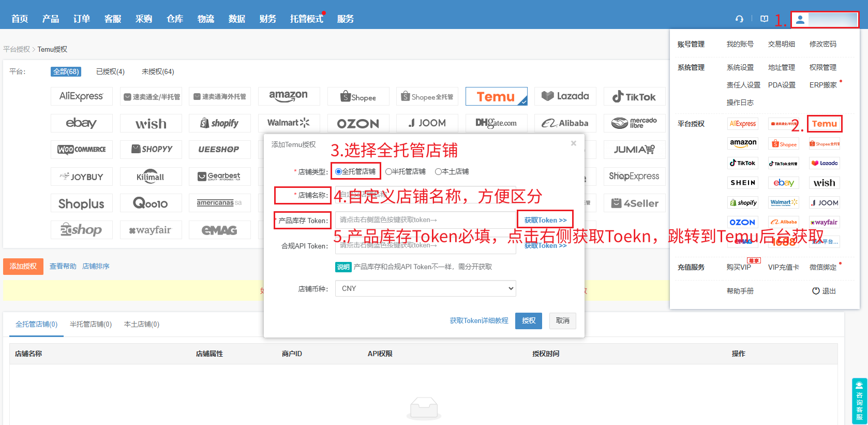Image resolution: width=868 pixels, height=425 pixels.
Task: Focus the 产品库存 Token input field
Action: (x=426, y=220)
